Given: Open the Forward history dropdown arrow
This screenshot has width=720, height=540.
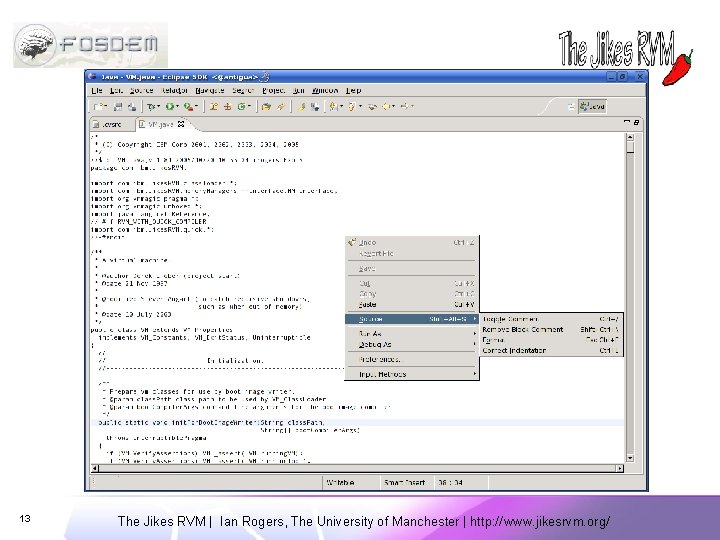Looking at the screenshot, I should [412, 107].
